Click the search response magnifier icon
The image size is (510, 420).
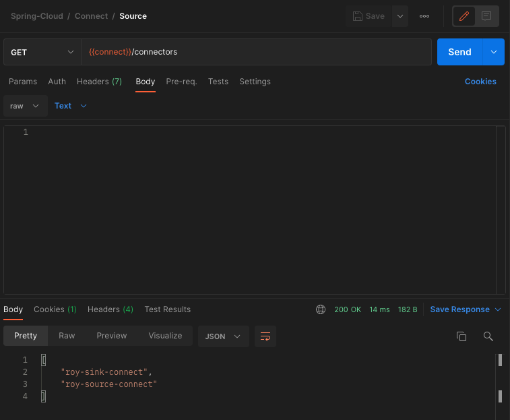488,336
